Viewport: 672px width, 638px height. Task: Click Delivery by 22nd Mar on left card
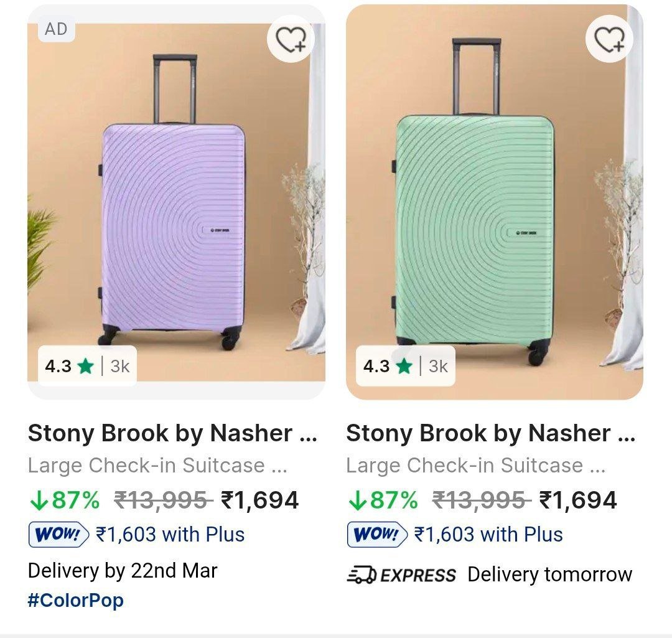(x=123, y=571)
